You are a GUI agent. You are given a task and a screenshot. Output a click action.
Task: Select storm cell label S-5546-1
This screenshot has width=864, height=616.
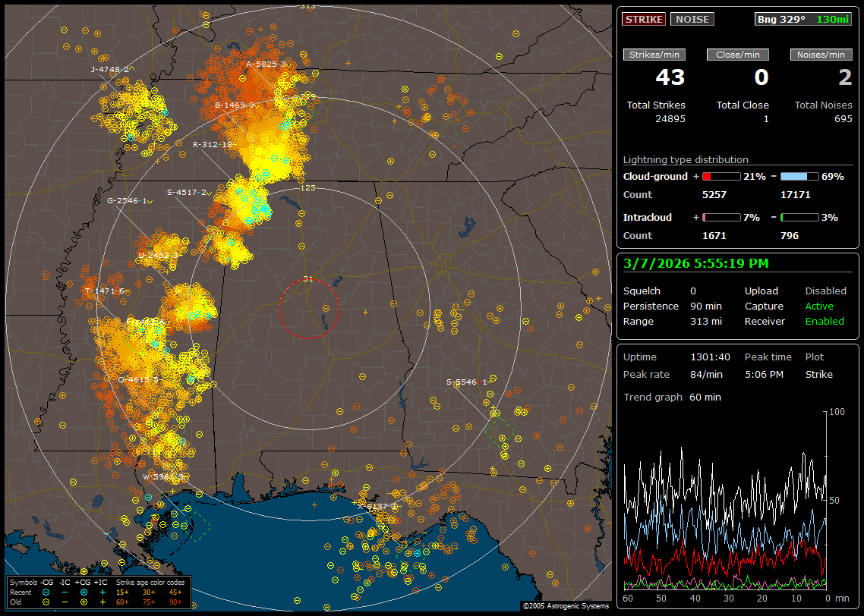click(x=467, y=382)
